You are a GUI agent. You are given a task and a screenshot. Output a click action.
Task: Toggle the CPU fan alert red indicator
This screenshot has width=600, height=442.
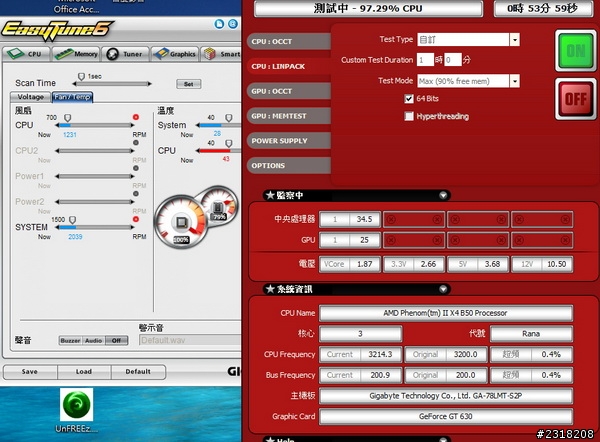136,117
